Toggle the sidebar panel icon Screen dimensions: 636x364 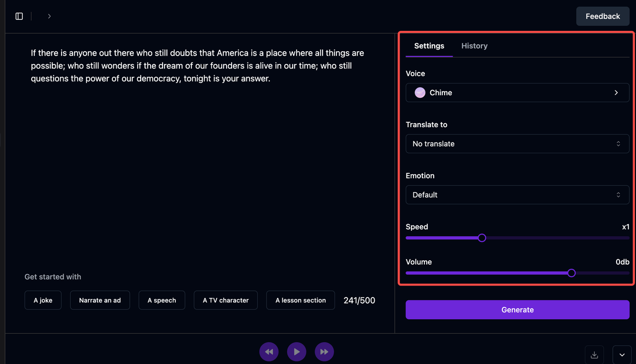[x=19, y=16]
